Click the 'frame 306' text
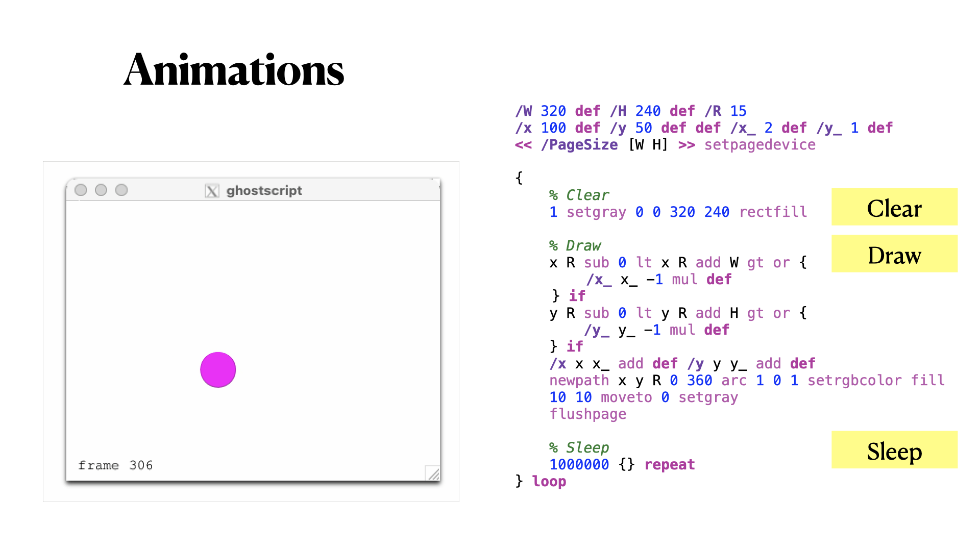 coord(115,465)
